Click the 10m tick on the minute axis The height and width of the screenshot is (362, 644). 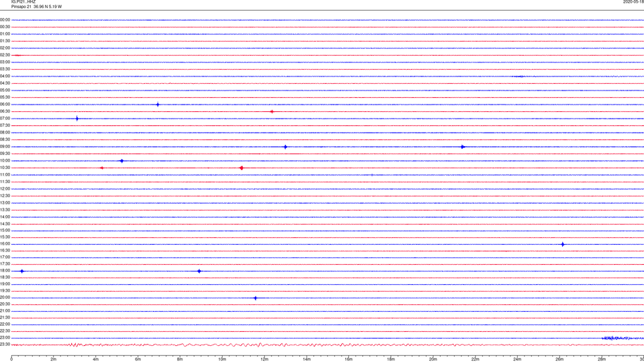tap(222, 359)
